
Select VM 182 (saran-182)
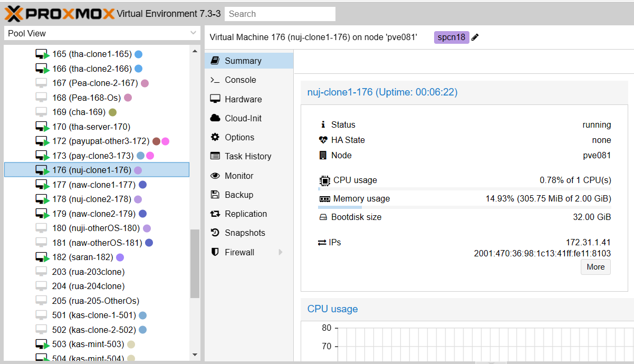point(97,257)
